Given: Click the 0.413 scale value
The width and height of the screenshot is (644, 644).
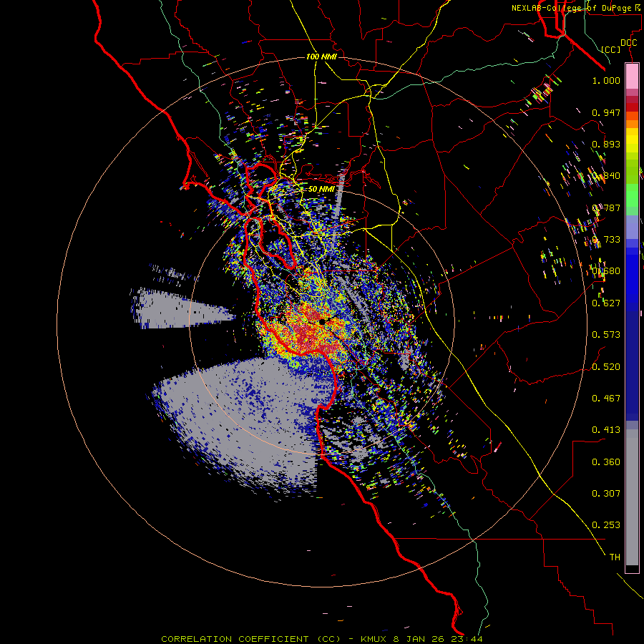Looking at the screenshot, I should 606,430.
